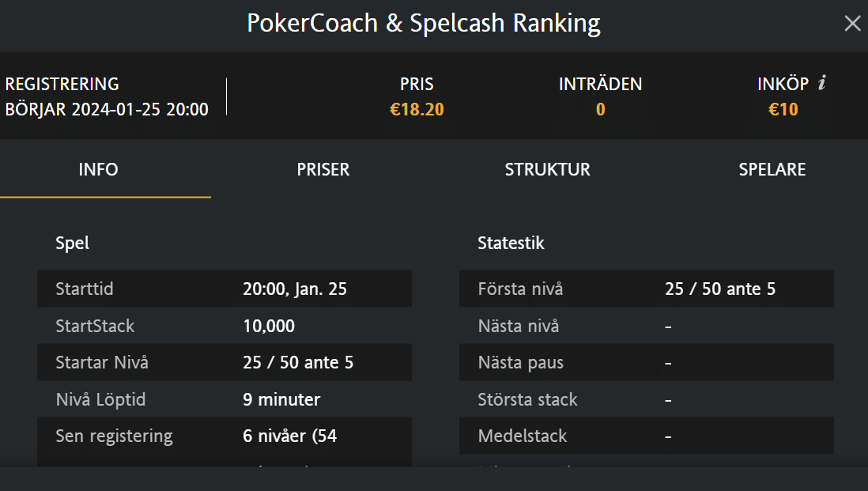Image resolution: width=868 pixels, height=491 pixels.
Task: Click the info icon next to INKÖP
Action: click(x=822, y=83)
